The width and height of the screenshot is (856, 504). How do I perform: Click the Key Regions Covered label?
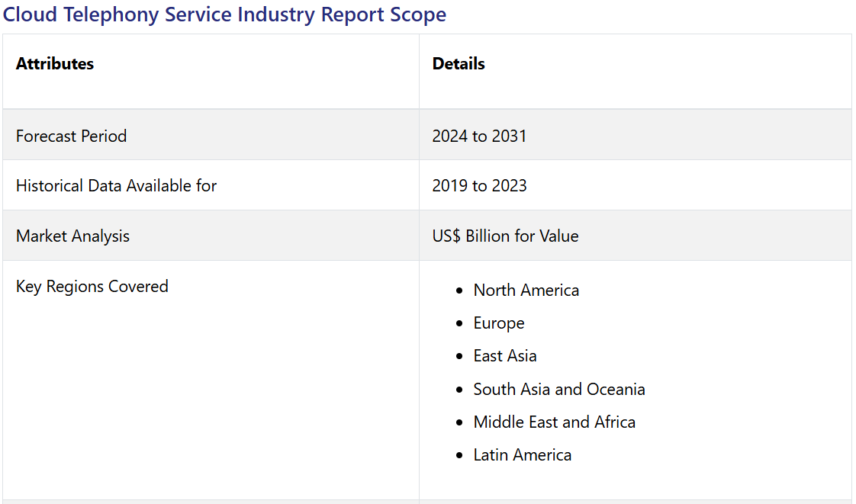[x=92, y=287]
